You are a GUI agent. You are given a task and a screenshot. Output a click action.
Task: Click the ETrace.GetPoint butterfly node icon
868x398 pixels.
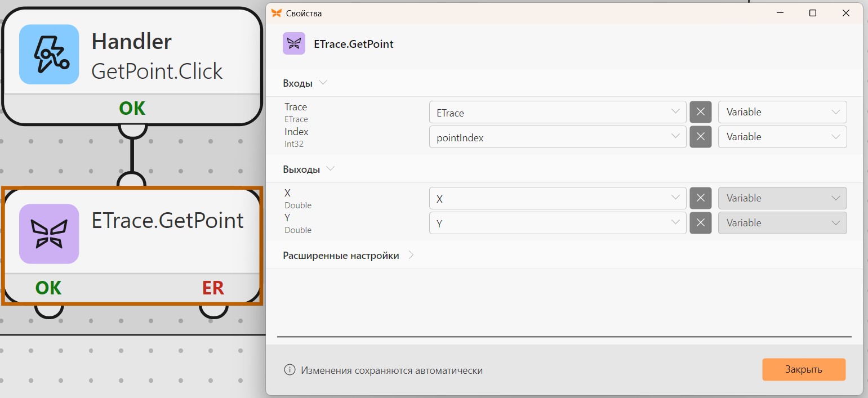(49, 234)
